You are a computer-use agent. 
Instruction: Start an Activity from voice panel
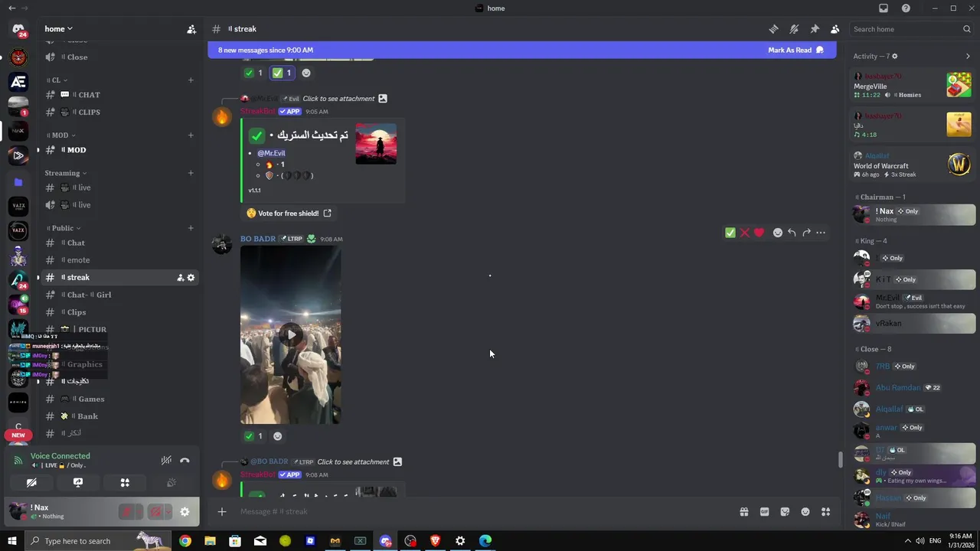(125, 483)
